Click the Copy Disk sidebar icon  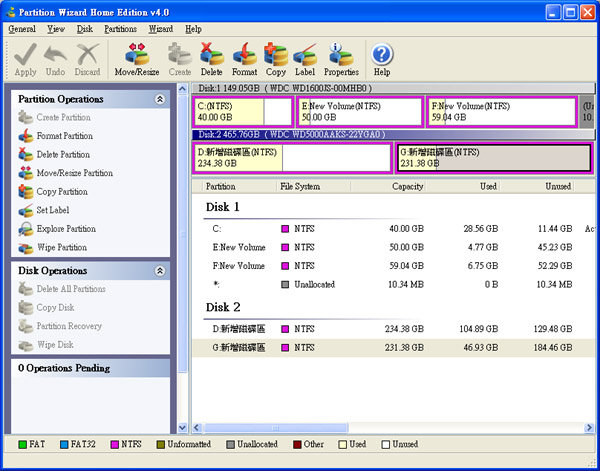(x=26, y=308)
